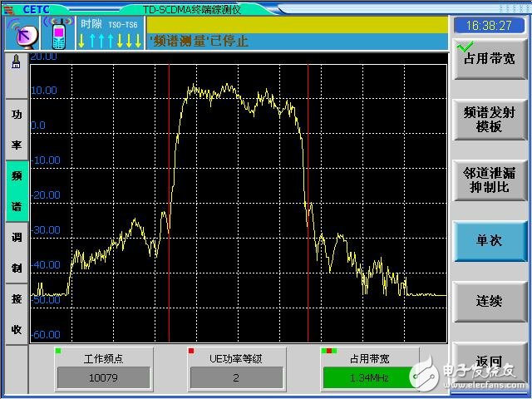Select the checked 占用带宽 measurement button
The height and width of the screenshot is (399, 532).
(x=489, y=60)
